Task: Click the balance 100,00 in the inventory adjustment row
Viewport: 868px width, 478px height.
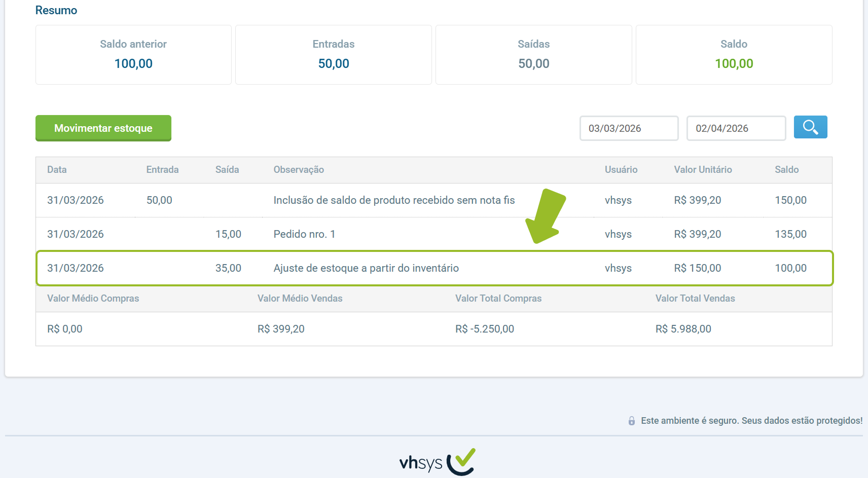Action: coord(790,268)
